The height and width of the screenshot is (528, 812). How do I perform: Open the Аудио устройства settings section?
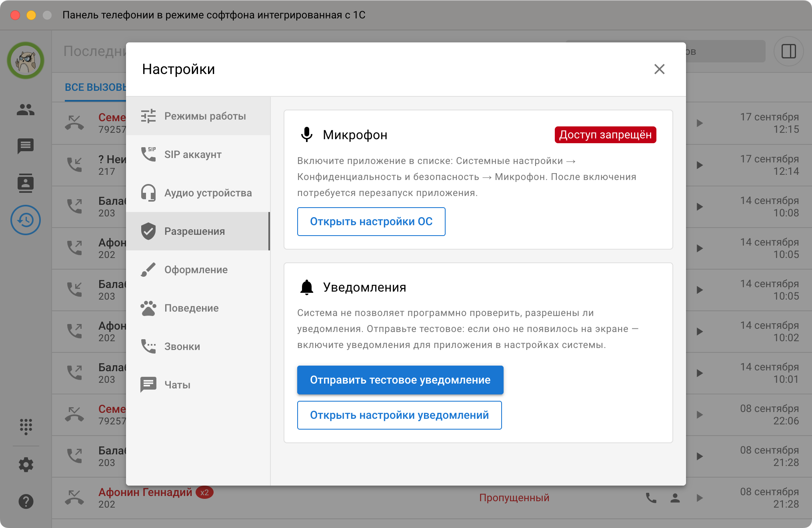click(x=198, y=193)
